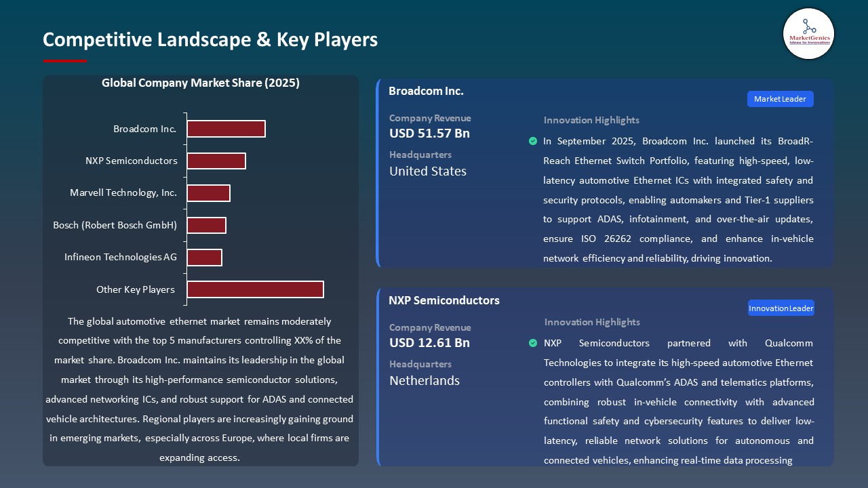The height and width of the screenshot is (488, 868).
Task: Click the Infineon Technologies AG axis label
Action: coord(121,258)
